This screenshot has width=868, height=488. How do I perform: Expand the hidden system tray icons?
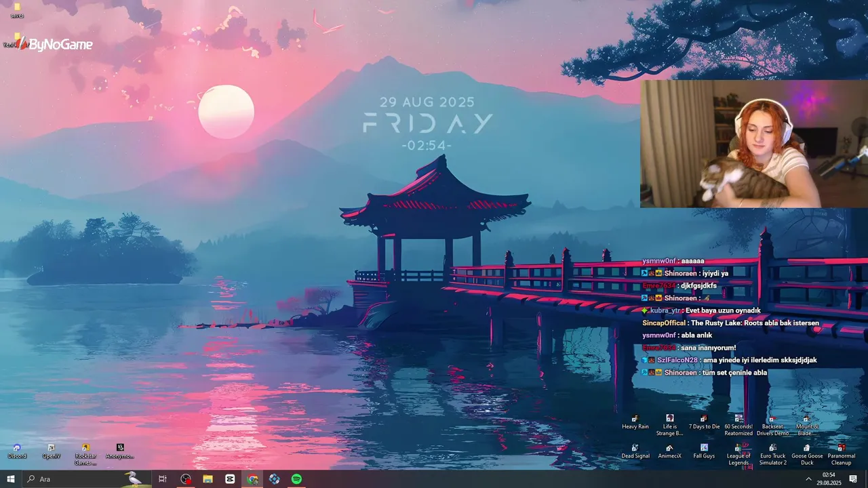coord(808,479)
